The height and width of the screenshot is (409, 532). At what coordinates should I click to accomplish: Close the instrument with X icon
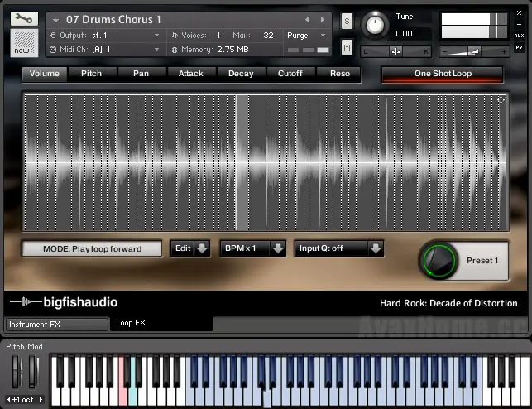click(x=519, y=13)
